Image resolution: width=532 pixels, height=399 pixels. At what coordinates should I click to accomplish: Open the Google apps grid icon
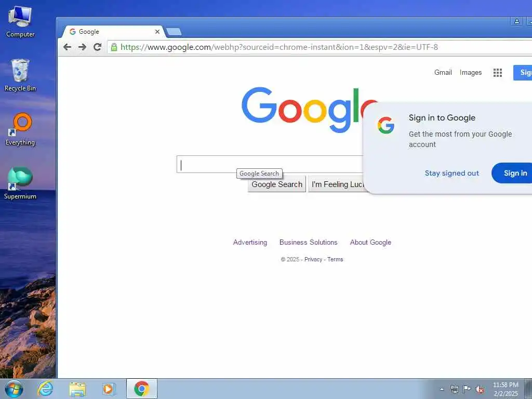(497, 73)
